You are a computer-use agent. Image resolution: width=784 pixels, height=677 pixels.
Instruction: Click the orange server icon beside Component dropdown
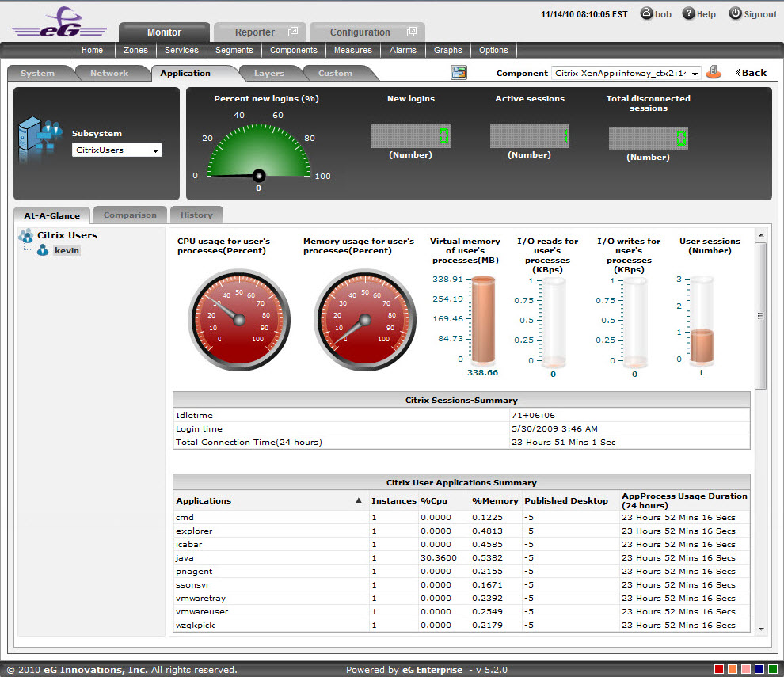[714, 73]
